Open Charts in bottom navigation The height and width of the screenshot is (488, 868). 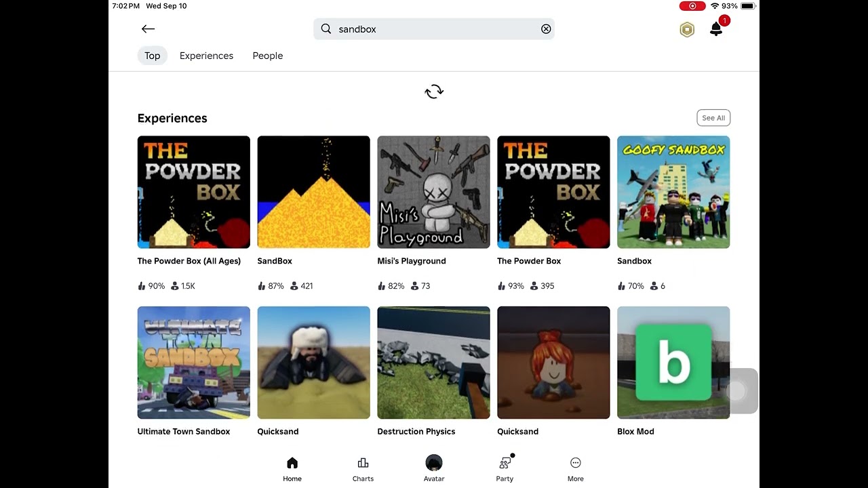pyautogui.click(x=363, y=469)
